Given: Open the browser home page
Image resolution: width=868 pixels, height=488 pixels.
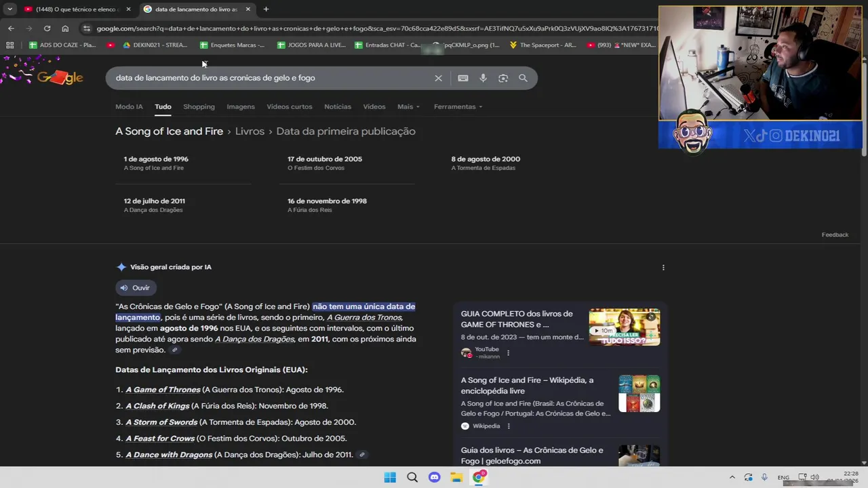Looking at the screenshot, I should pos(65,28).
